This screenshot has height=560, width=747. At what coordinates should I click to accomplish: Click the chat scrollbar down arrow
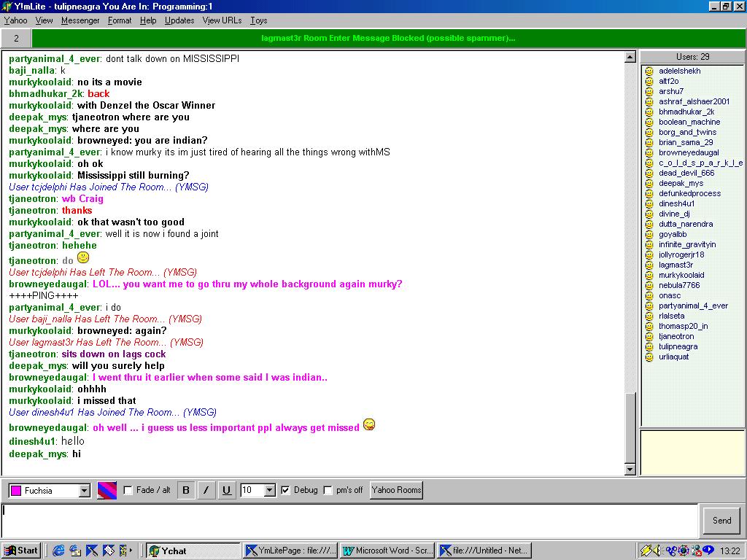click(x=630, y=470)
